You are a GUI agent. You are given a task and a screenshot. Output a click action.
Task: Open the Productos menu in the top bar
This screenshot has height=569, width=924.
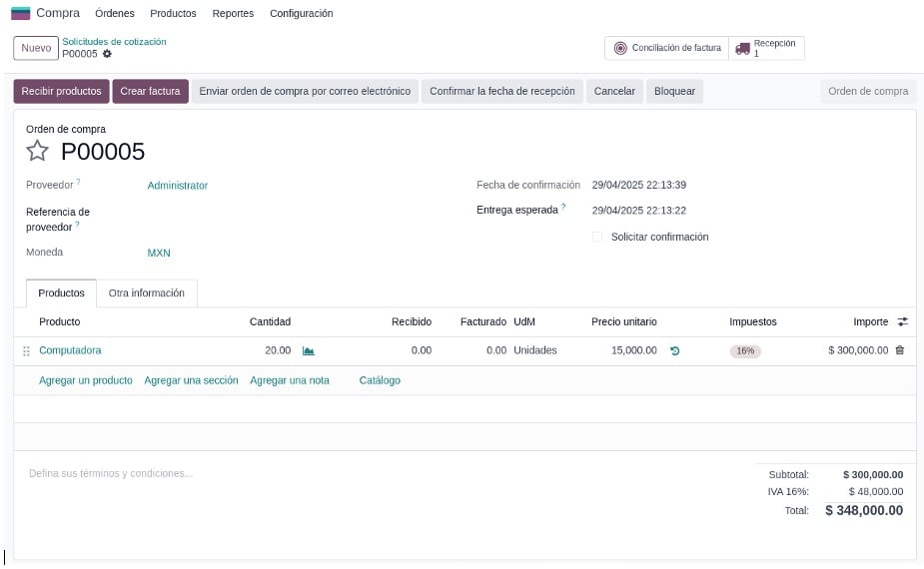coord(173,13)
